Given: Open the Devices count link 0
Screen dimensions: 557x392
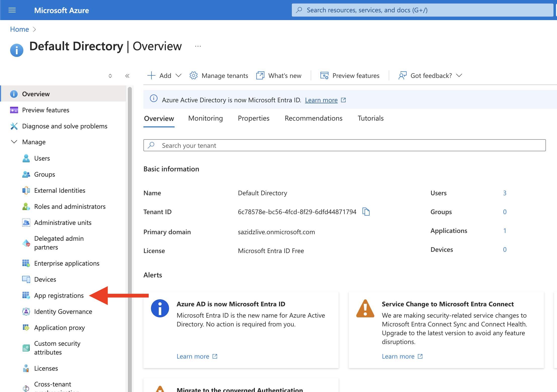Looking at the screenshot, I should click(x=505, y=250).
